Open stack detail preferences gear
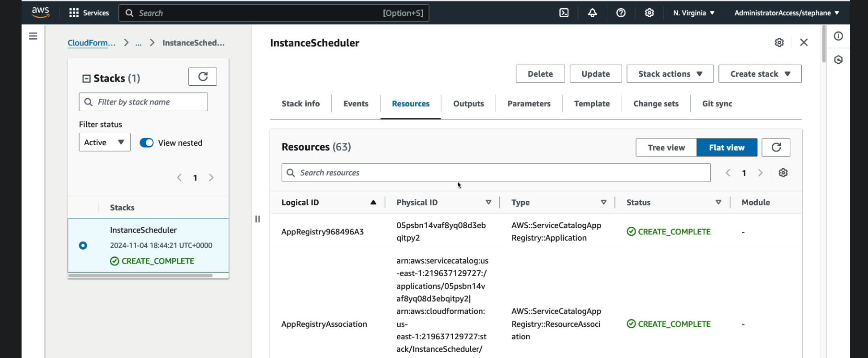Viewport: 868px width, 358px height. coord(779,43)
